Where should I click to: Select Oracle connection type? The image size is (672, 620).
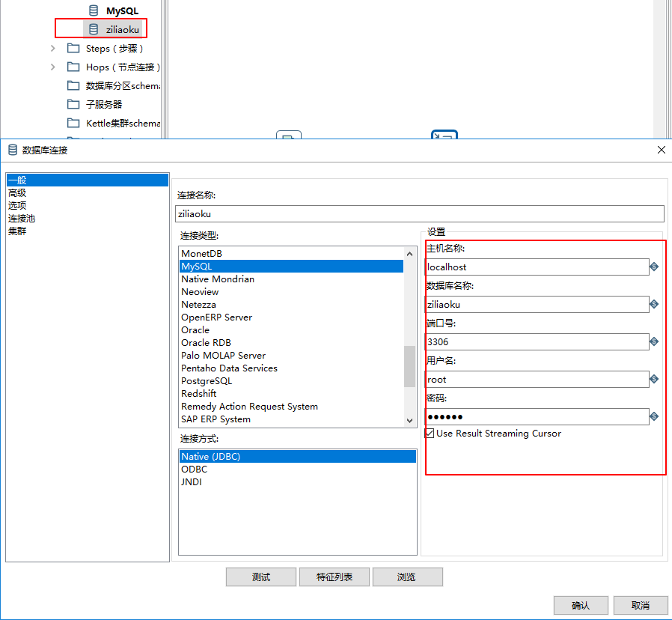pos(291,330)
